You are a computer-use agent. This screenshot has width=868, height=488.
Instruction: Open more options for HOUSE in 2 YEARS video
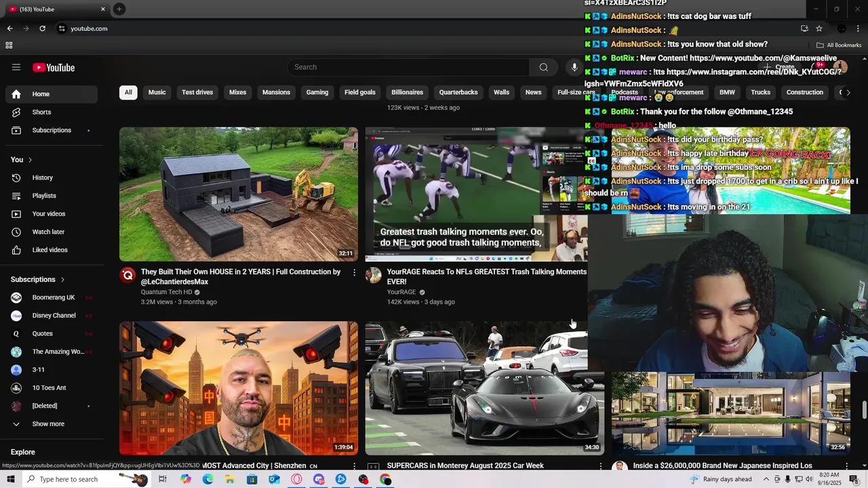[x=354, y=272]
